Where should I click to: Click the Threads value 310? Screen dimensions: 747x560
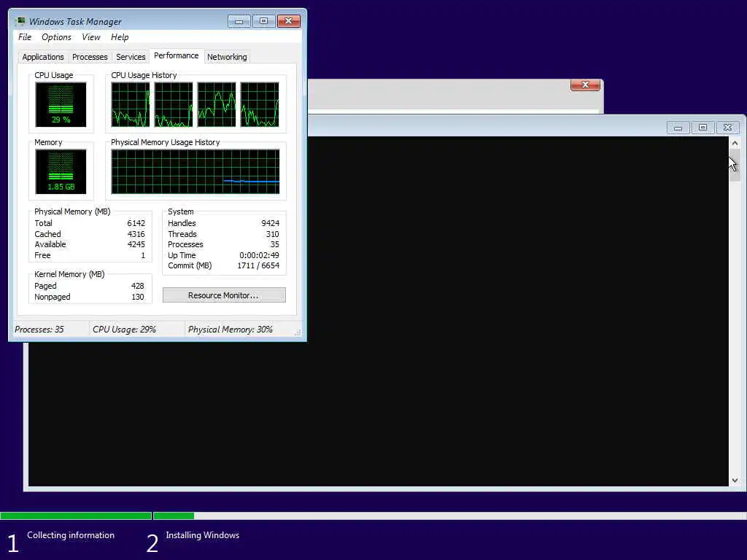click(x=273, y=234)
